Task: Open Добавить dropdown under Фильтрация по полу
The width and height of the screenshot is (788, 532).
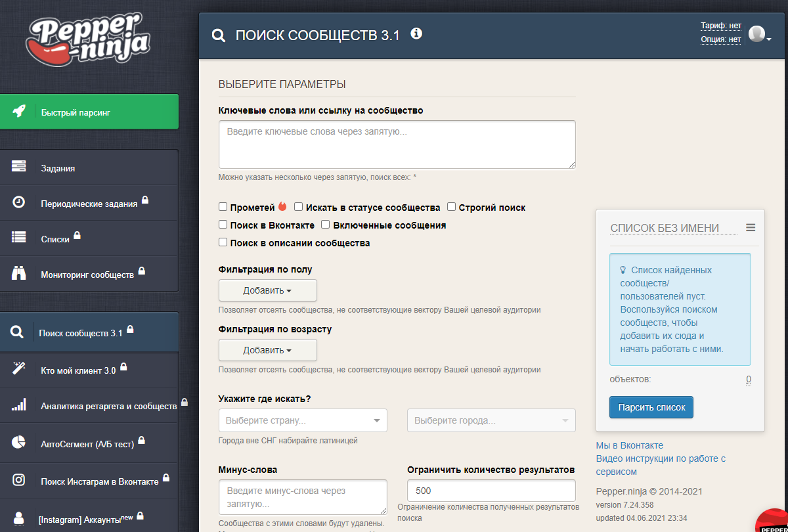Action: [268, 290]
